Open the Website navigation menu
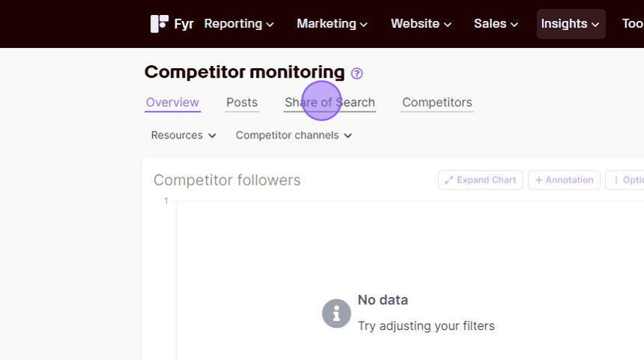This screenshot has width=644, height=360. 421,24
